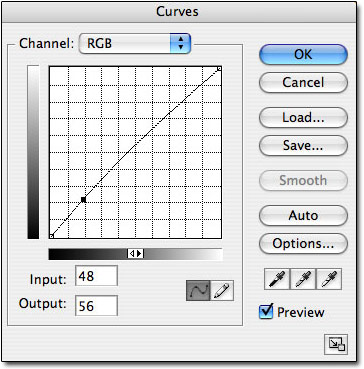Apply the Auto adjustment

pos(303,215)
